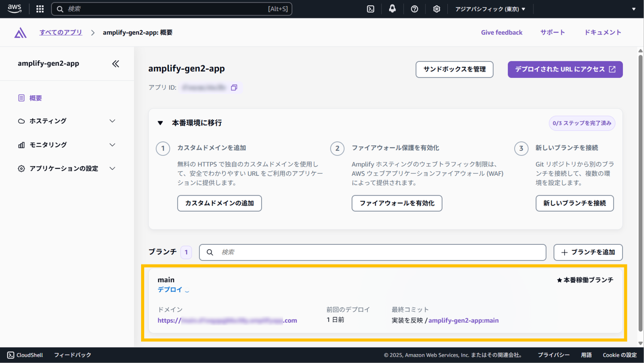Click カスタムドメインの追加 button
Image resolution: width=644 pixels, height=363 pixels.
coord(219,203)
